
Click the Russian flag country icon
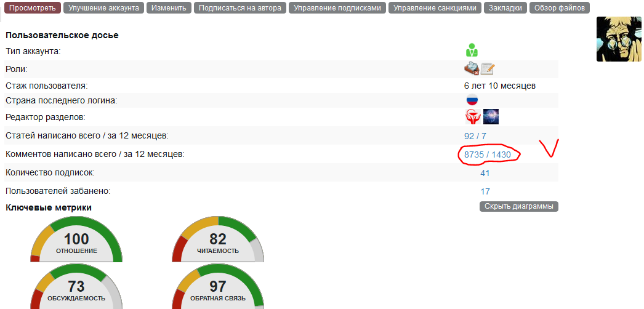pos(472,100)
